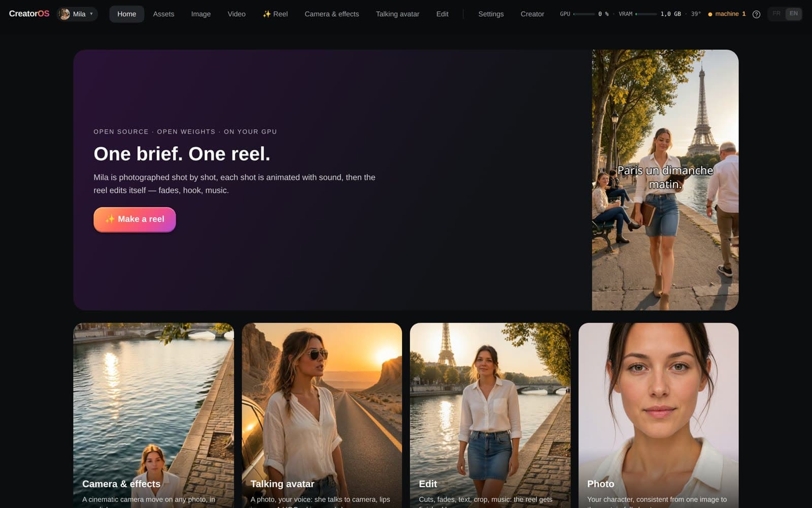The width and height of the screenshot is (812, 508).
Task: Click the 'One brief. One reel.' headline
Action: (x=182, y=154)
